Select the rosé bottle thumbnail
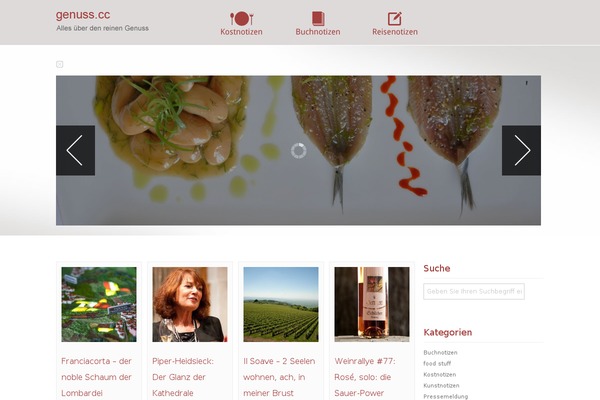This screenshot has width=600, height=400. [372, 304]
